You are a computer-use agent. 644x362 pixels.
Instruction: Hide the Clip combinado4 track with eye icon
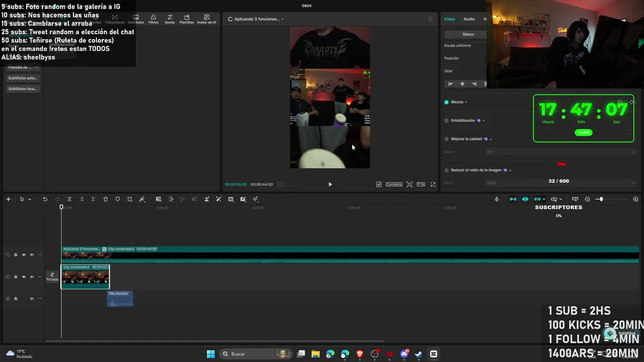tap(24, 277)
